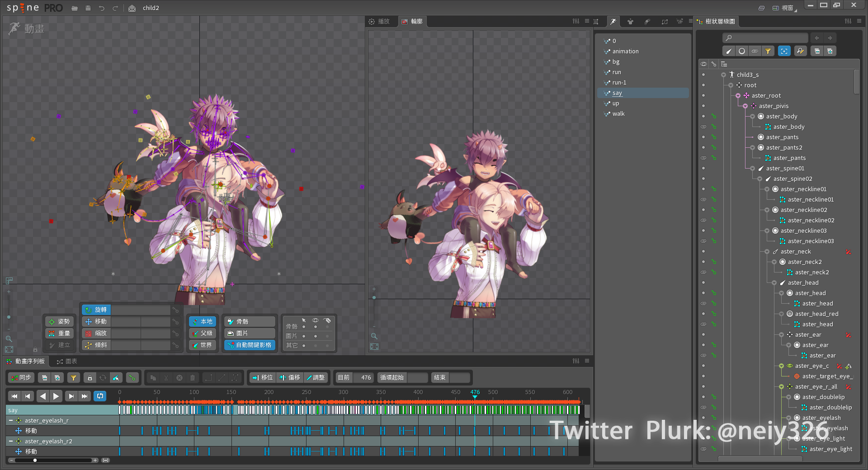Image resolution: width=868 pixels, height=470 pixels.
Task: Collapse aster_root node
Action: 738,96
